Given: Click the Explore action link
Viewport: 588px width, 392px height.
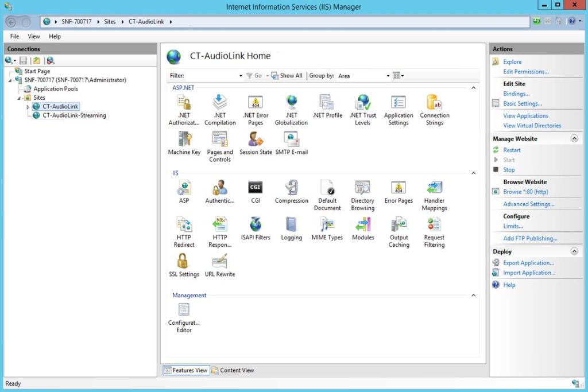Looking at the screenshot, I should click(x=512, y=62).
